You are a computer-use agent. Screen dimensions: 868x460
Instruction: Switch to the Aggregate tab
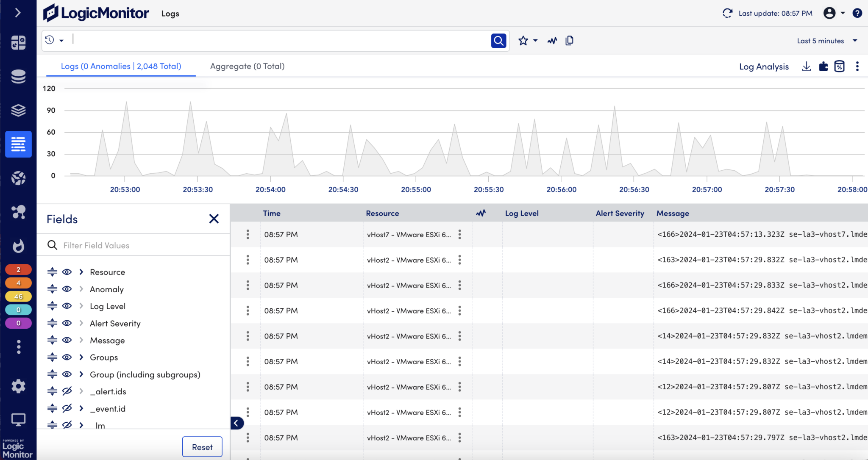coord(247,66)
